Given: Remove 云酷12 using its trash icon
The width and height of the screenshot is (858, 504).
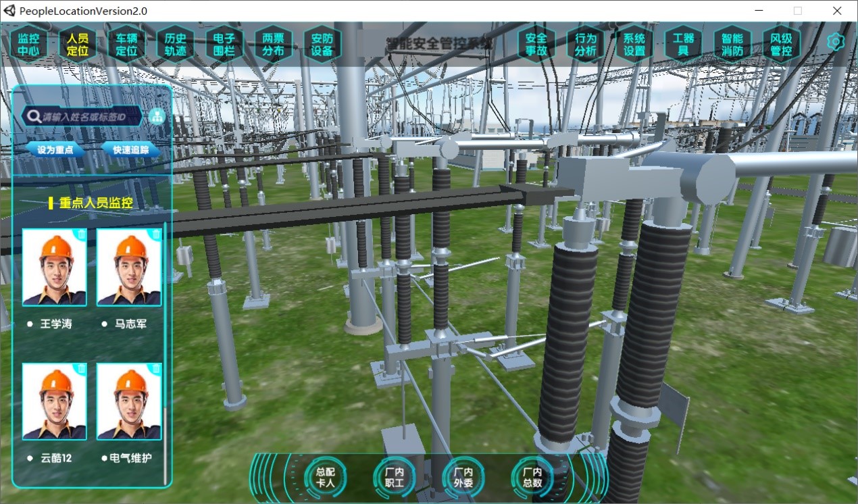Looking at the screenshot, I should tap(81, 369).
